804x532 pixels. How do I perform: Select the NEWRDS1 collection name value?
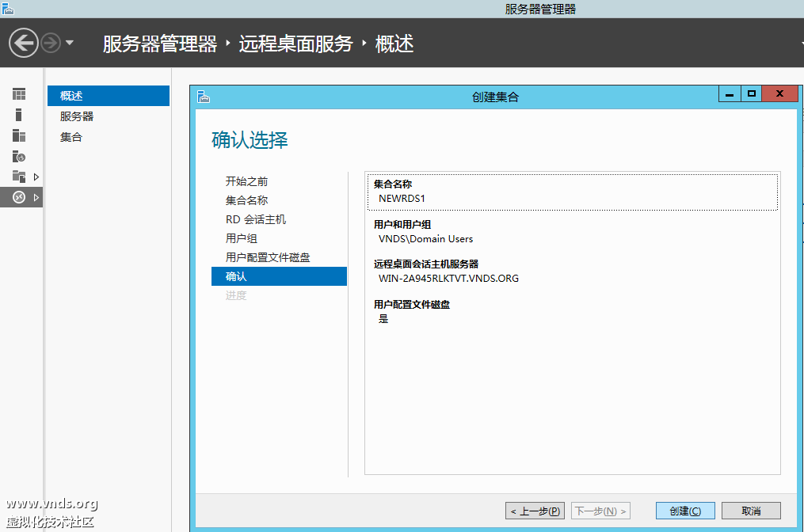tap(402, 199)
